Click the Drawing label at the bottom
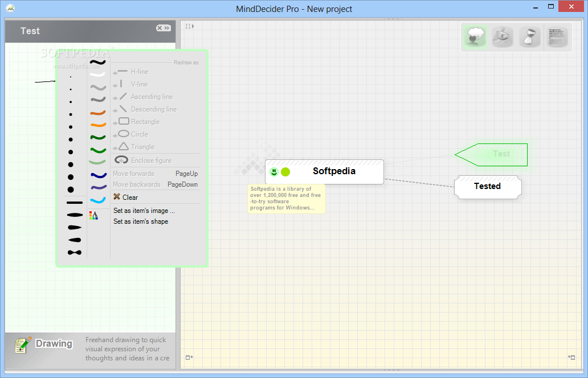Screen dimensions: 588x378 54,343
